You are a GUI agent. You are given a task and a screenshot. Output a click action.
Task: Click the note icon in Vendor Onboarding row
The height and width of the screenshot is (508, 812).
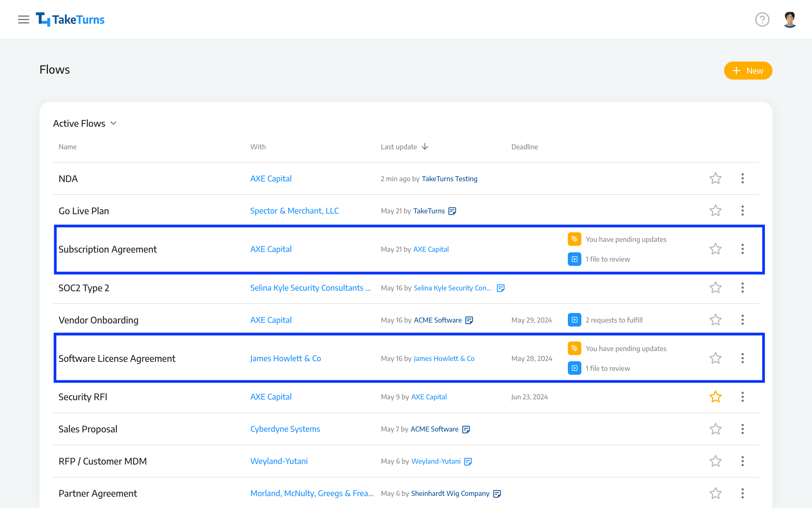click(469, 320)
